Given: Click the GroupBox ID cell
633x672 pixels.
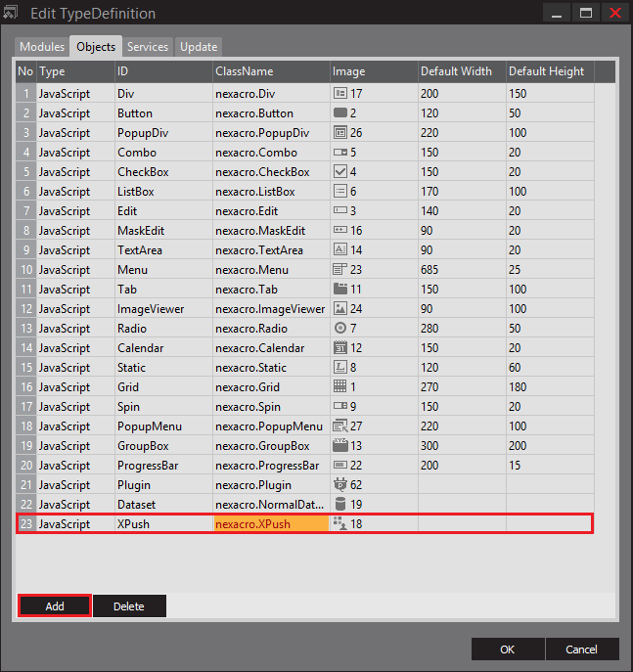Looking at the screenshot, I should (x=163, y=446).
